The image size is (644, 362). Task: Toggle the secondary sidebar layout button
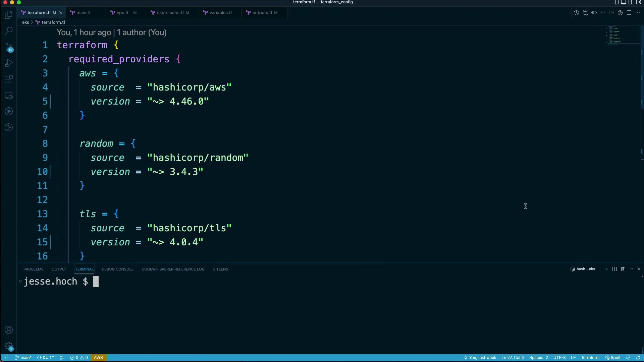pos(631,2)
